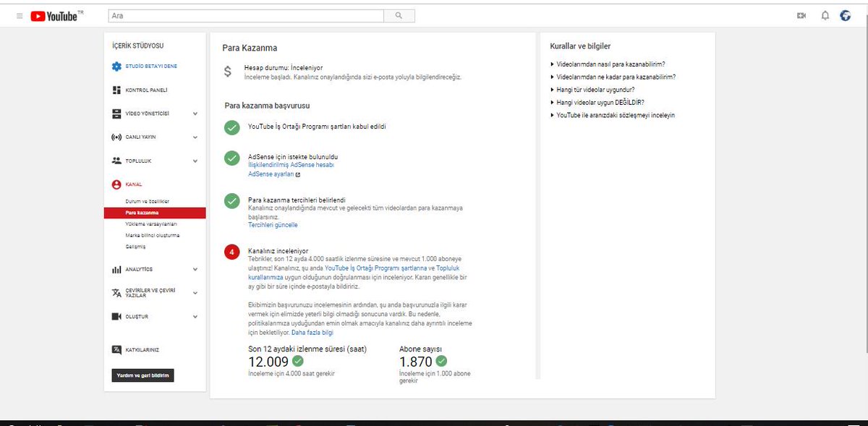
Task: Expand "Videolarımdan ne kadar para kazanabilirim?"
Action: coord(613,77)
